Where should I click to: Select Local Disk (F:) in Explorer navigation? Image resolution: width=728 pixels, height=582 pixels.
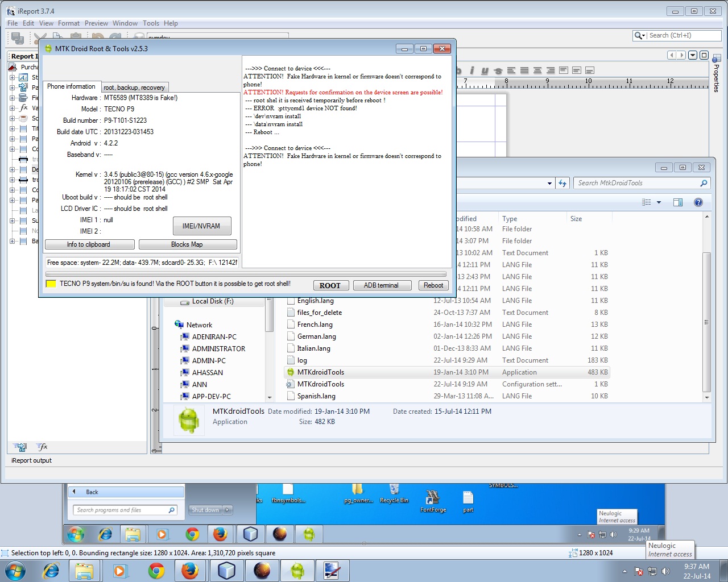[x=213, y=301]
